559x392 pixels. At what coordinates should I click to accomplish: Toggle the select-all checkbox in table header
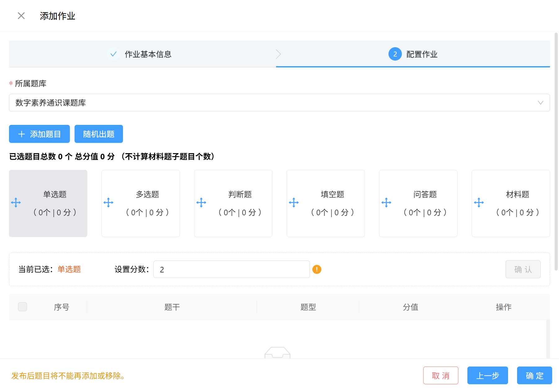point(23,307)
